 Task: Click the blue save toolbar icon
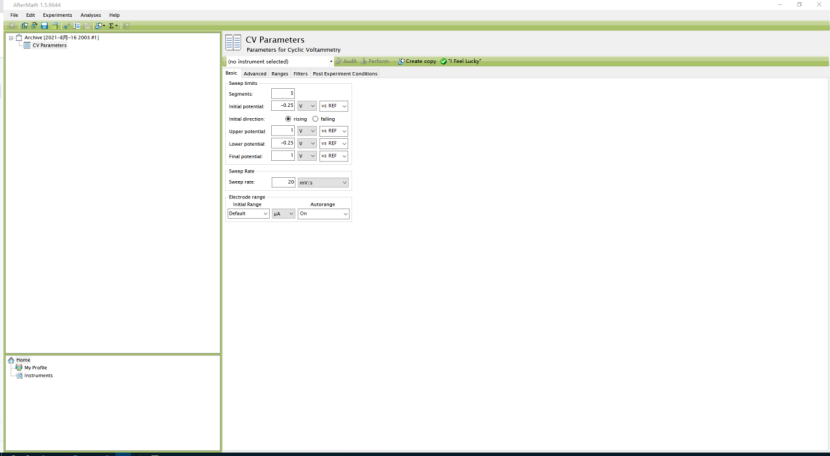point(44,25)
